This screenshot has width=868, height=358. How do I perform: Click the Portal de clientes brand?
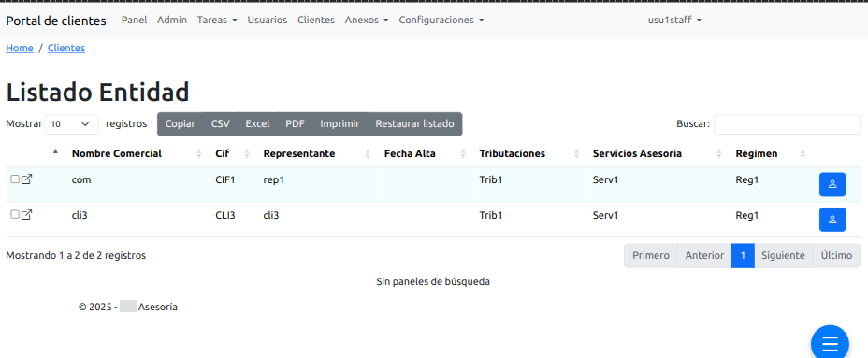[56, 21]
